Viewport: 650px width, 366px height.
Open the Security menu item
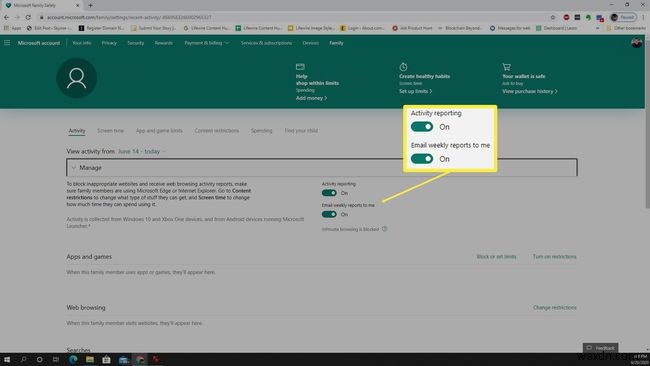point(136,43)
